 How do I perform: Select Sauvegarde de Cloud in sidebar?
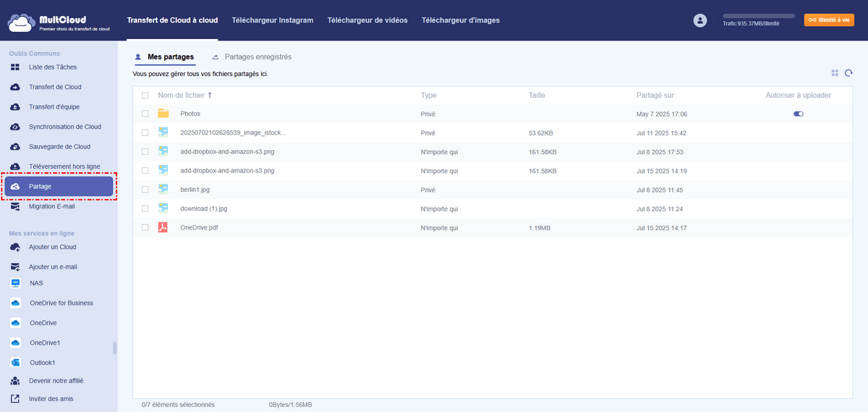point(59,147)
